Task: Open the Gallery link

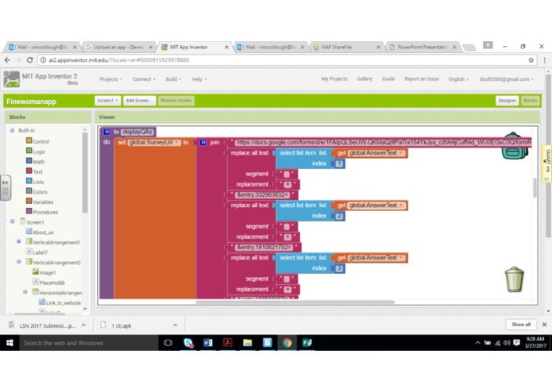Action: point(365,79)
